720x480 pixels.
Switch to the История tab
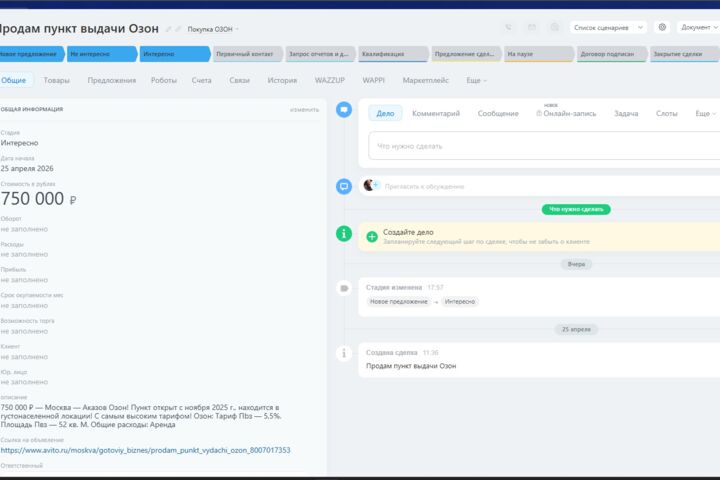click(x=282, y=80)
